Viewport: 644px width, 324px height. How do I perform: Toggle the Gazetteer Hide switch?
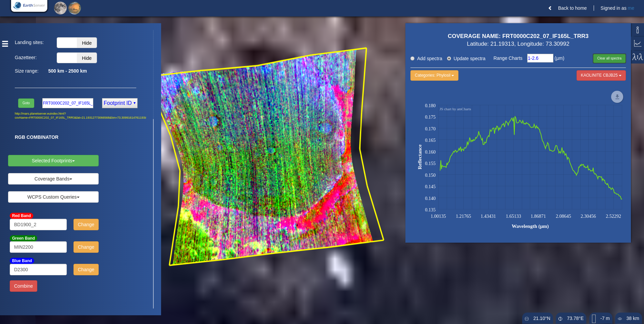point(77,58)
